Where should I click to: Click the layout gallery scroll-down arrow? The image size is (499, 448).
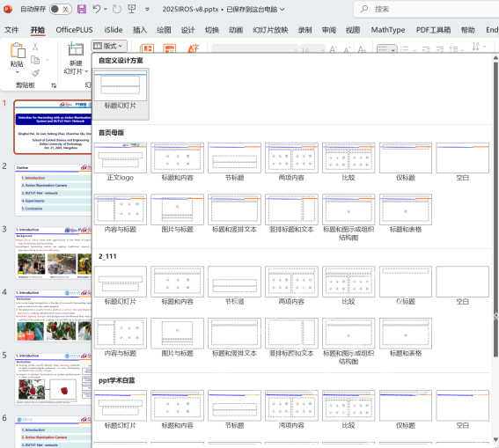pyautogui.click(x=495, y=439)
